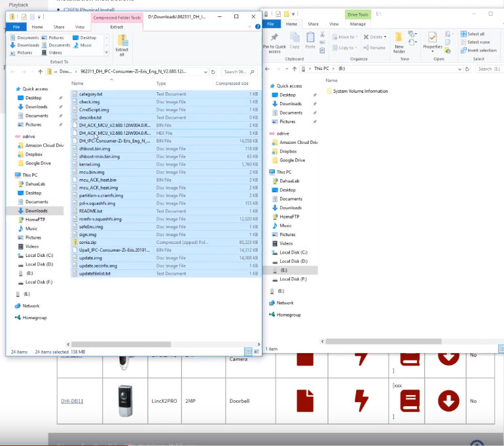Click Invert selection in the ribbon
This screenshot has height=446, width=504.
pos(477,50)
